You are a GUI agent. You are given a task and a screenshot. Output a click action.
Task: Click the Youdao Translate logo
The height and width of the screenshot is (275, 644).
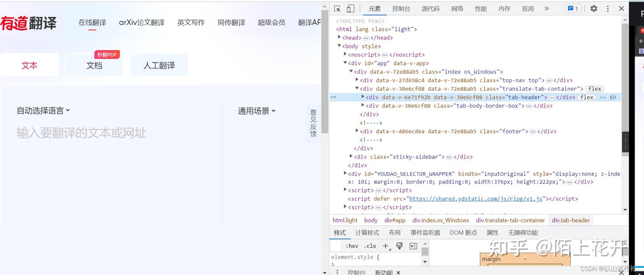[29, 23]
